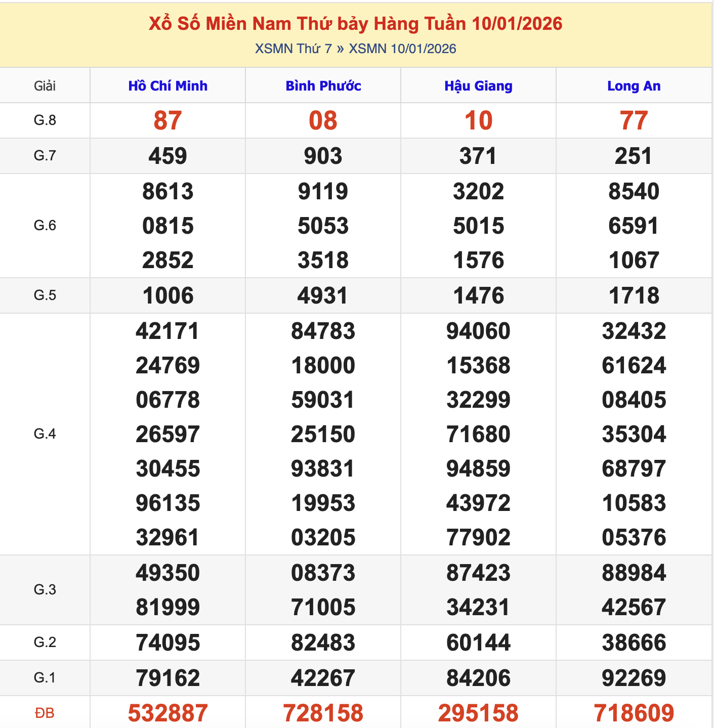The width and height of the screenshot is (714, 728).
Task: Click the Long An column header
Action: coord(634,85)
